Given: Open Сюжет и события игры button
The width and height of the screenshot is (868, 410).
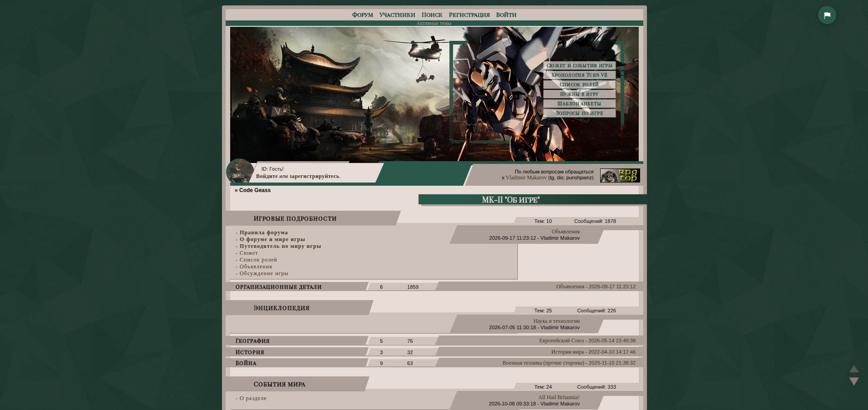Looking at the screenshot, I should 579,66.
